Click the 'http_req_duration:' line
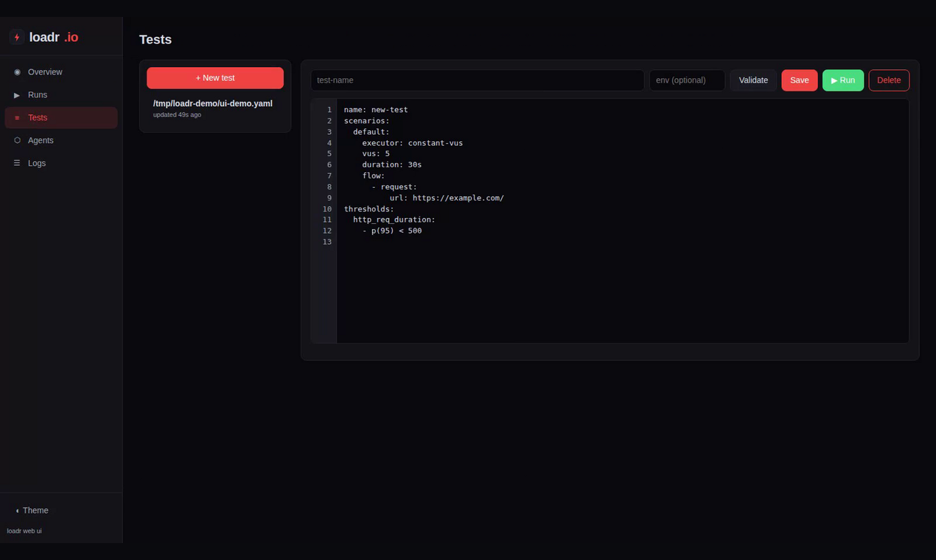 pos(394,220)
